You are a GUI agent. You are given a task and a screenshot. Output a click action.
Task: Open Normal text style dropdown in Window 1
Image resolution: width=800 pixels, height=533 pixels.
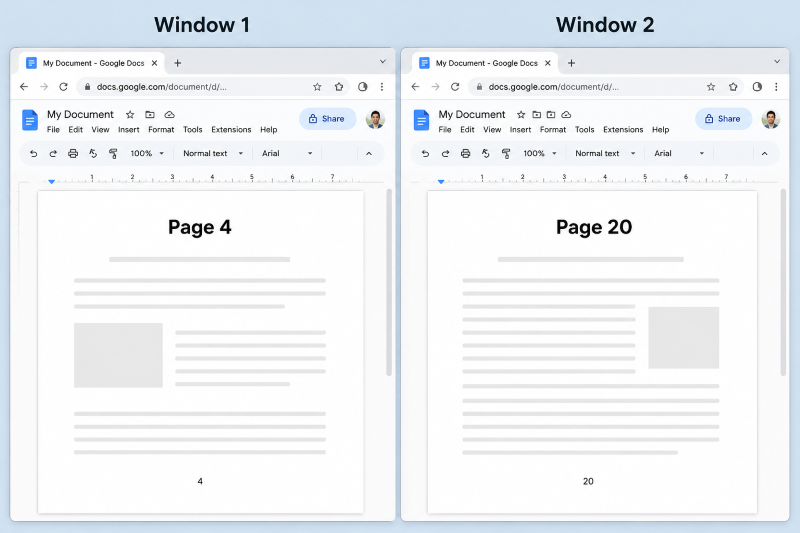click(x=213, y=154)
